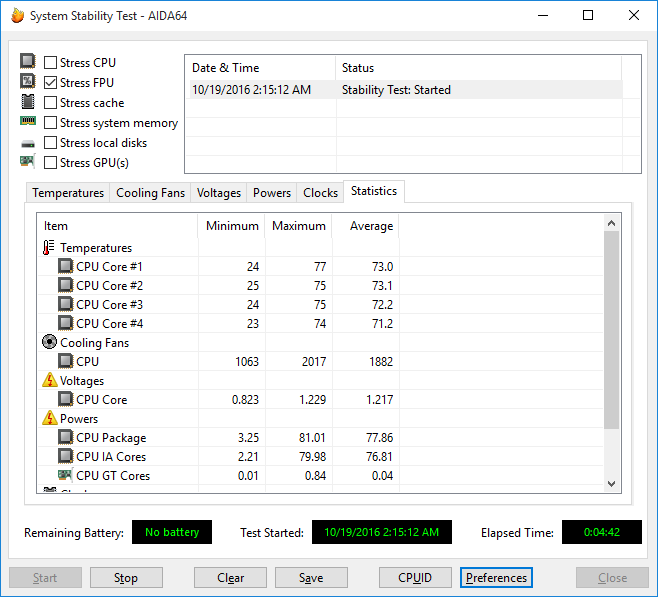
Task: Click the CPU chip icon beside Stress CPU
Action: point(28,61)
